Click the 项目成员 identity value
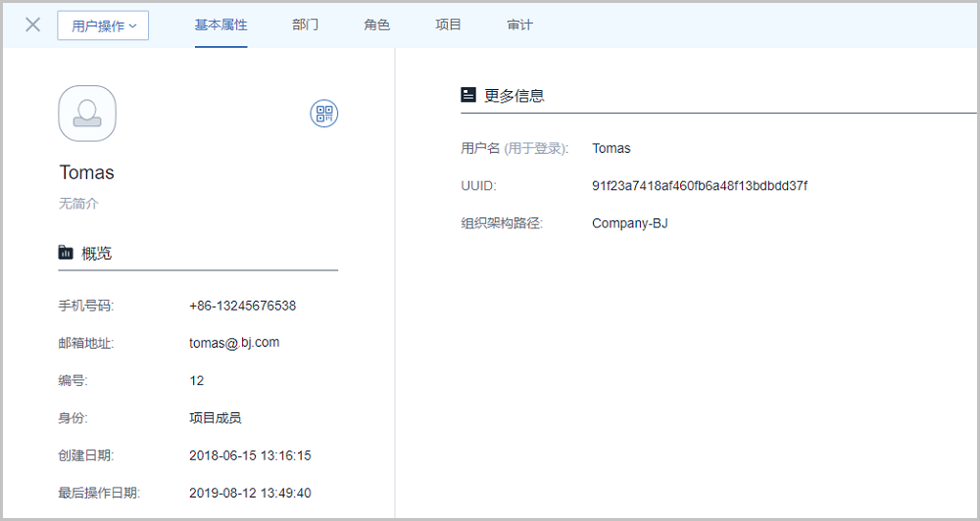Viewport: 980px width, 521px height. click(x=215, y=418)
